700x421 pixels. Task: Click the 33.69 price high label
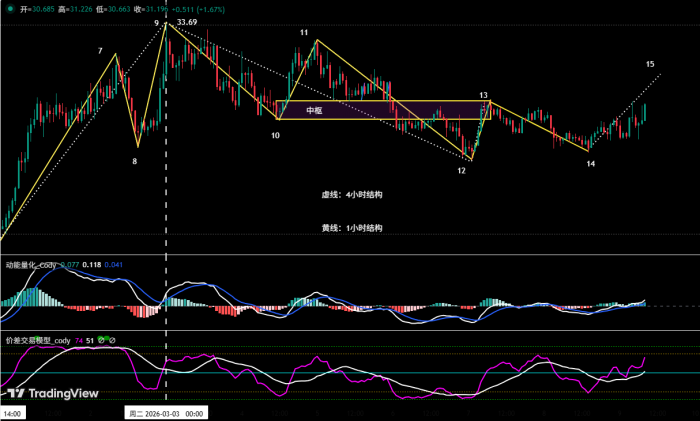(x=186, y=22)
